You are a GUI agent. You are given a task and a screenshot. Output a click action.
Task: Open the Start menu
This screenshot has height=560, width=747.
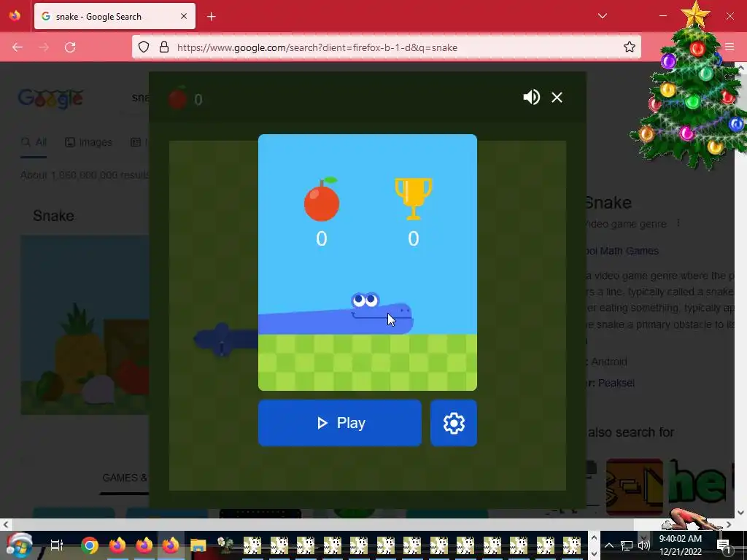click(x=19, y=545)
